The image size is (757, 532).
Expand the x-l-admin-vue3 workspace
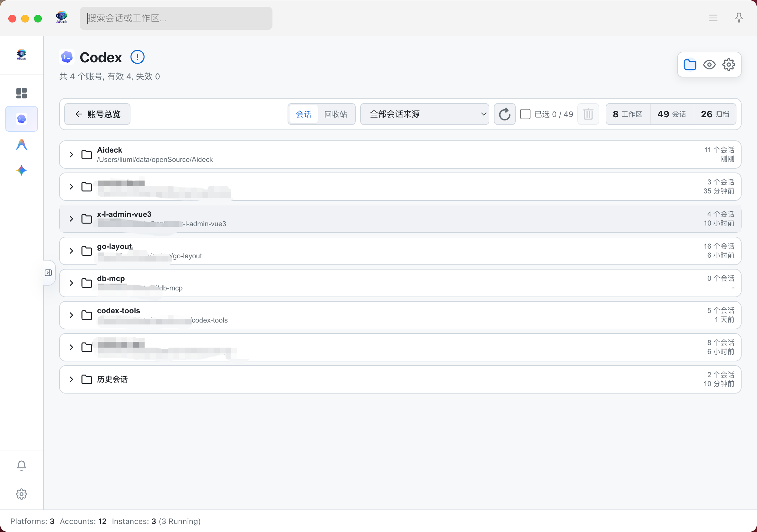tap(71, 219)
